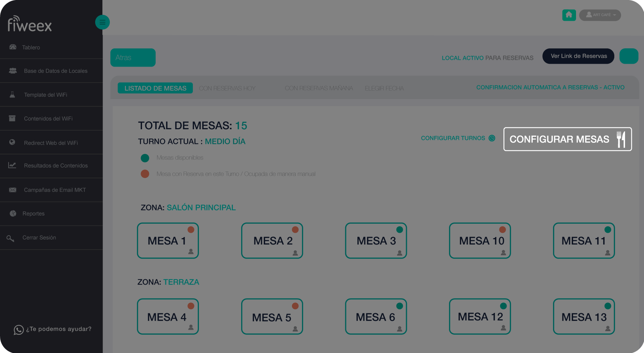Toggle Mesa 3 green availability dot
The width and height of the screenshot is (644, 353).
[399, 230]
